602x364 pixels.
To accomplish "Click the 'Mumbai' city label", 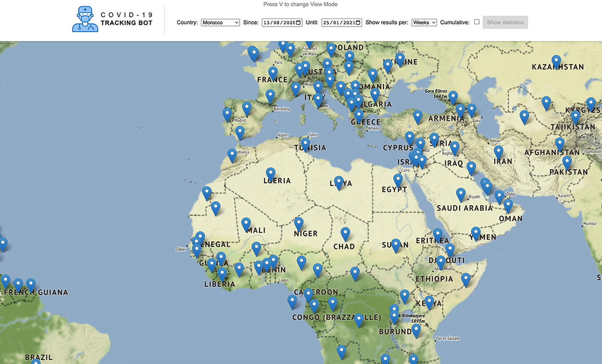I will tap(590, 224).
